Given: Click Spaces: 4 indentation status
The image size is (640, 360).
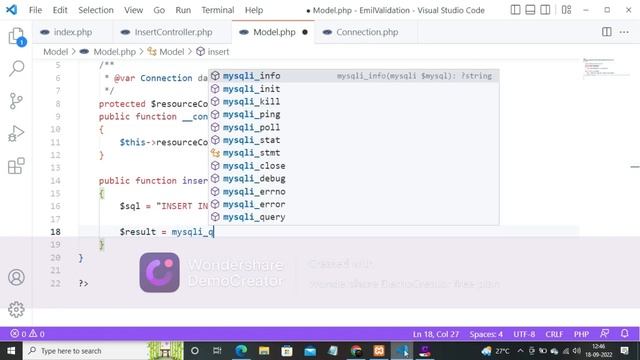Looking at the screenshot, I should pos(486,334).
